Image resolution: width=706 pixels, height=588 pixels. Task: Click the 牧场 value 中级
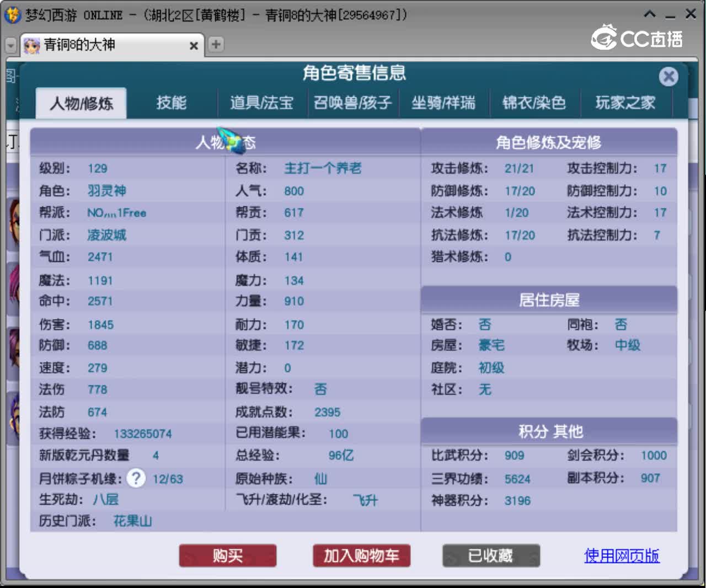[x=628, y=345]
